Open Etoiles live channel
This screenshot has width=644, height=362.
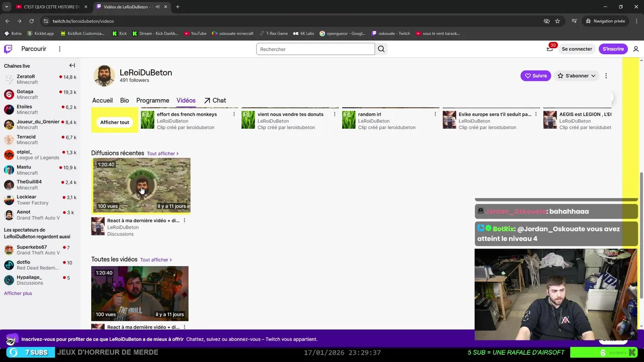(x=40, y=110)
